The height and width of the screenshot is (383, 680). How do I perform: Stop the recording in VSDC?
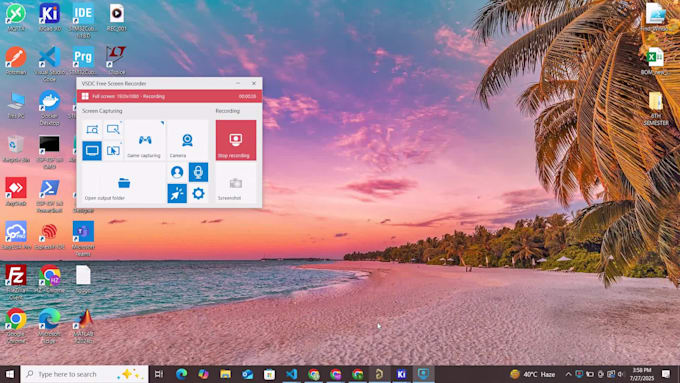(x=236, y=140)
